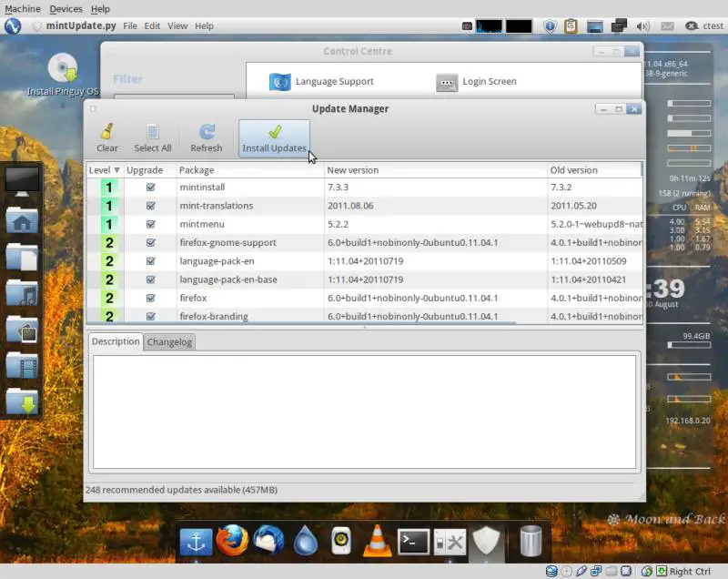728x579 pixels.
Task: Click the description text area
Action: (365, 411)
